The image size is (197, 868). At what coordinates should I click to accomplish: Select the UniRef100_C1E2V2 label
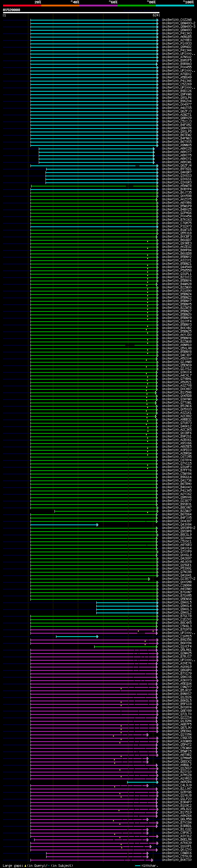pos(176,619)
